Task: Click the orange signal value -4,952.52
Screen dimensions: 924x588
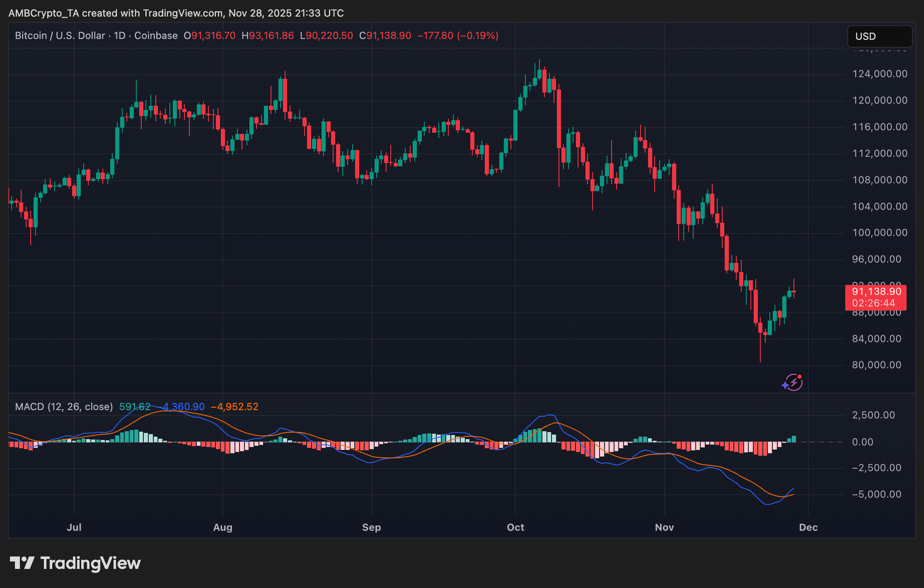Action: pyautogui.click(x=235, y=407)
